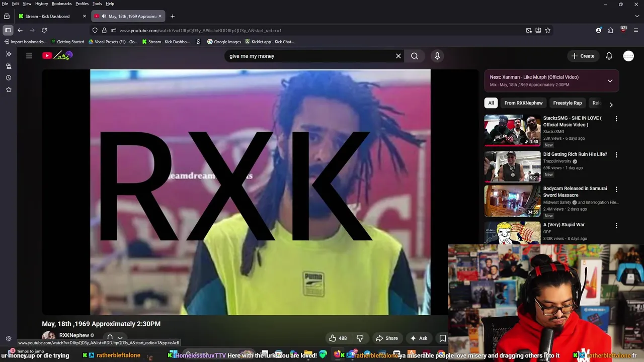
Task: Open site permissions icon in address bar
Action: tap(114, 30)
